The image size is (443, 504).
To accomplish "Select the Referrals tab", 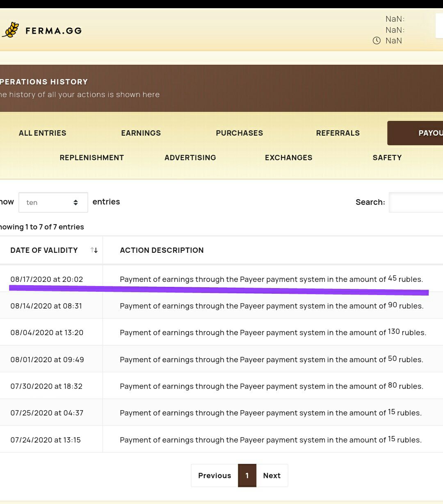I will (338, 133).
